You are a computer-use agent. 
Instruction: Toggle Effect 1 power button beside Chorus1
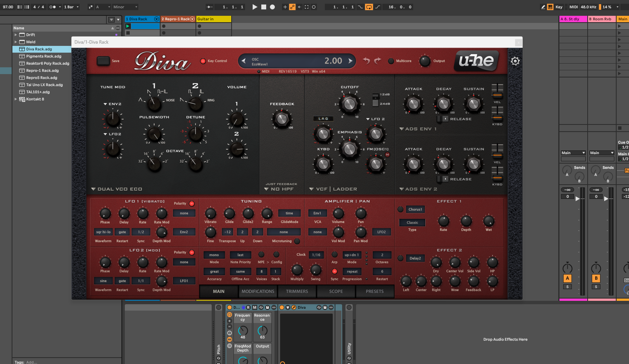(x=400, y=209)
